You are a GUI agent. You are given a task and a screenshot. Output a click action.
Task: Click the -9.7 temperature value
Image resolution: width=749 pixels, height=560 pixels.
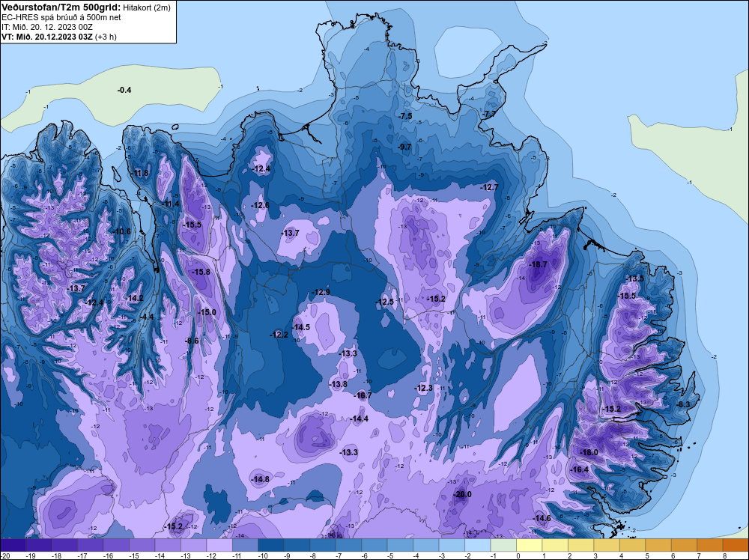tap(404, 147)
